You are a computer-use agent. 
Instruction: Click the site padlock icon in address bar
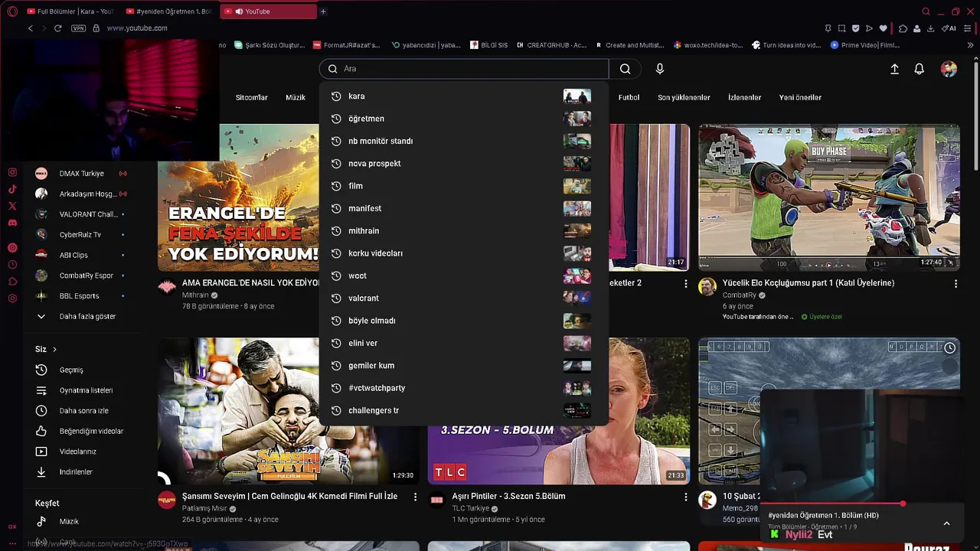pos(96,28)
